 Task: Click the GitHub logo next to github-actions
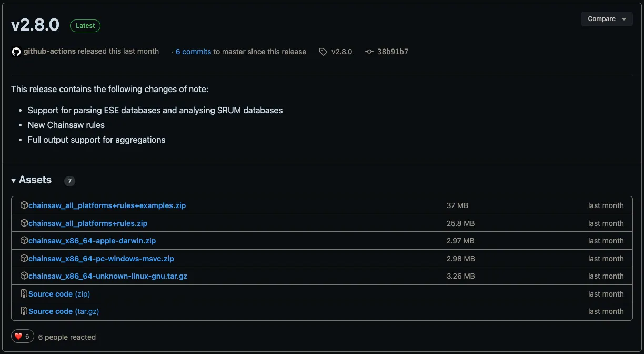pos(16,52)
